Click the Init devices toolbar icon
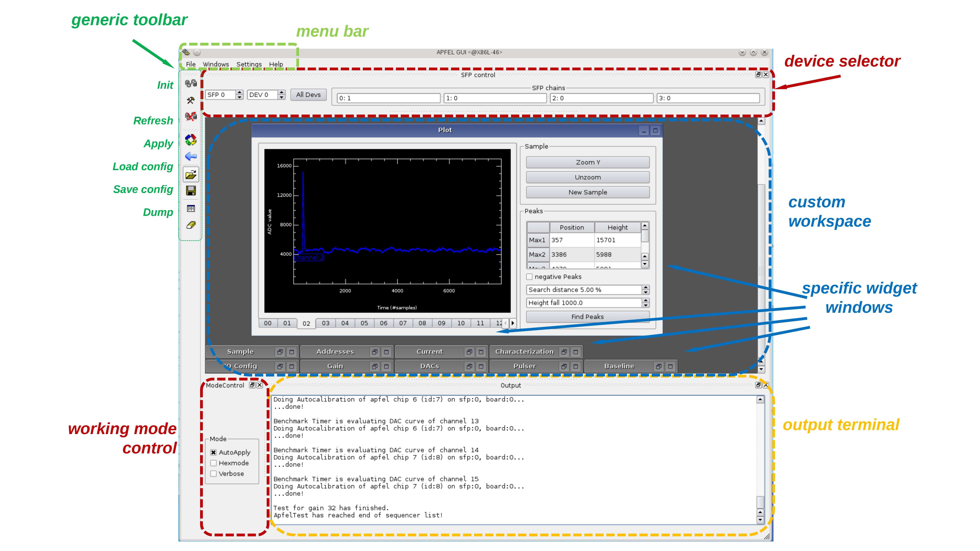Viewport: 980px width, 551px height. tap(191, 83)
